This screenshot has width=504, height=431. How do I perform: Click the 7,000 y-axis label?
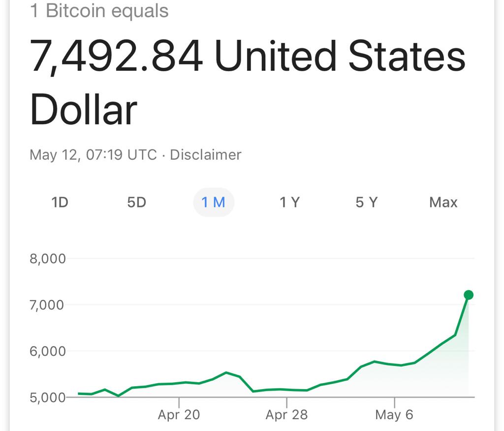[x=48, y=305]
